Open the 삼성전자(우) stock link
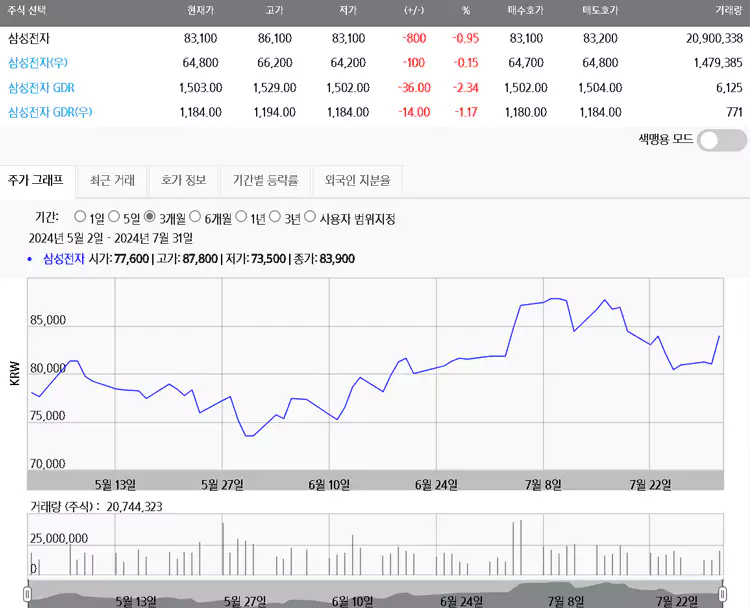Screen dimensions: 750x608 click(x=38, y=63)
